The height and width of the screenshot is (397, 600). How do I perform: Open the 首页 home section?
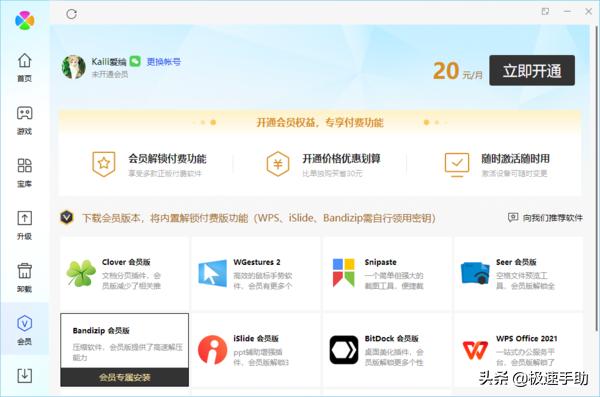(x=24, y=67)
